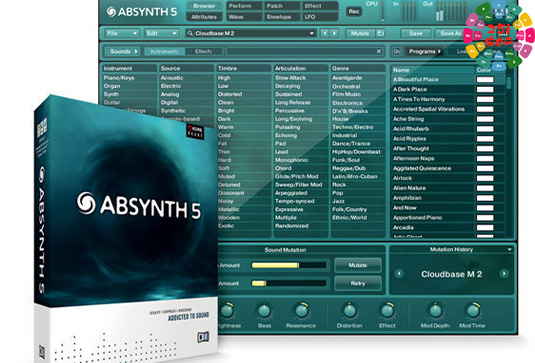
Task: Open the LFO tab
Action: (x=320, y=17)
